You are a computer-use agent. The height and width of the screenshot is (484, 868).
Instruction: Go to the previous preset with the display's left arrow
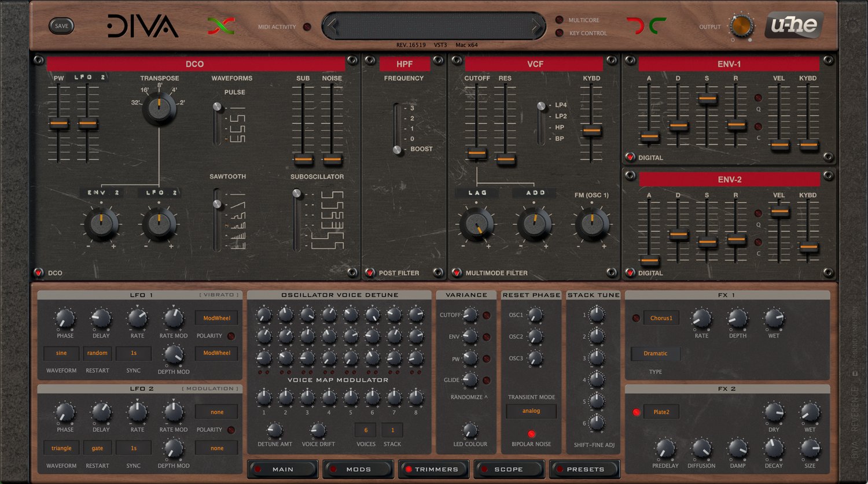332,26
